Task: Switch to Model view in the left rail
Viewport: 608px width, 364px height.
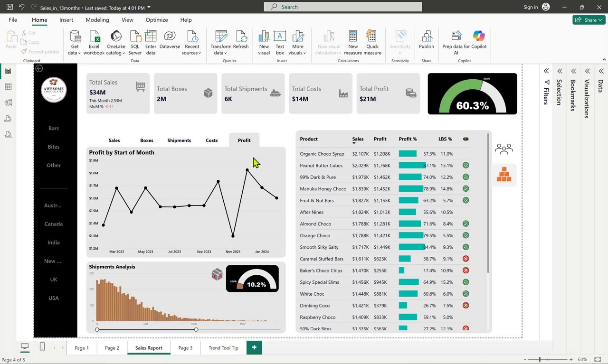Action: [8, 103]
